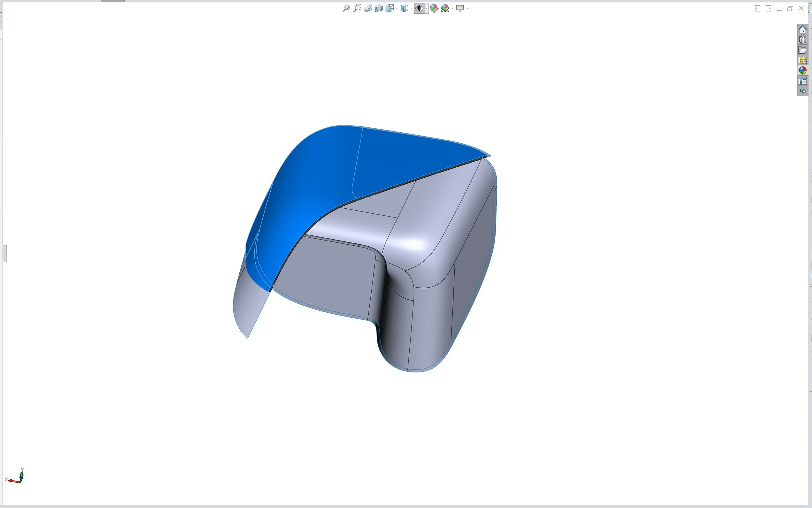This screenshot has height=508, width=812.
Task: Toggle Hide/Show Items eye button
Action: pyautogui.click(x=419, y=8)
